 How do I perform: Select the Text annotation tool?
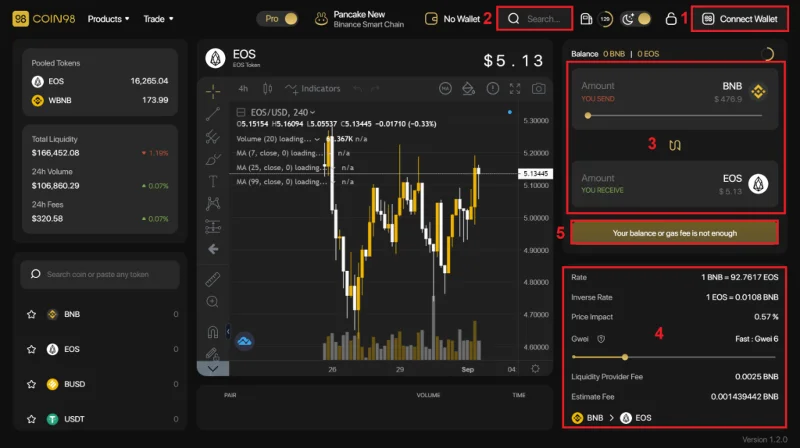pos(213,181)
